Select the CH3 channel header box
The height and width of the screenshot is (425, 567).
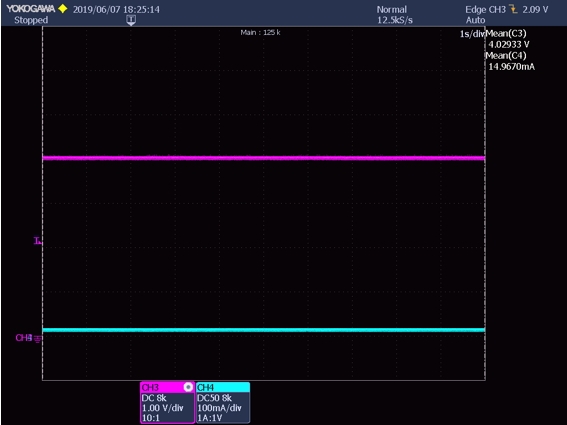167,387
